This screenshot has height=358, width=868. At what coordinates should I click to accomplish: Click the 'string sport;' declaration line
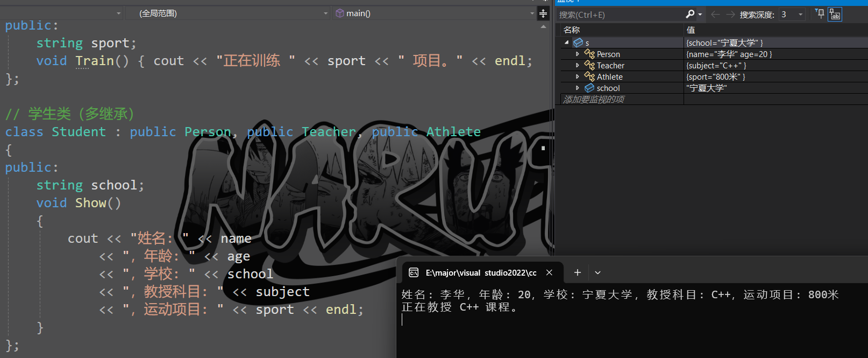click(87, 43)
